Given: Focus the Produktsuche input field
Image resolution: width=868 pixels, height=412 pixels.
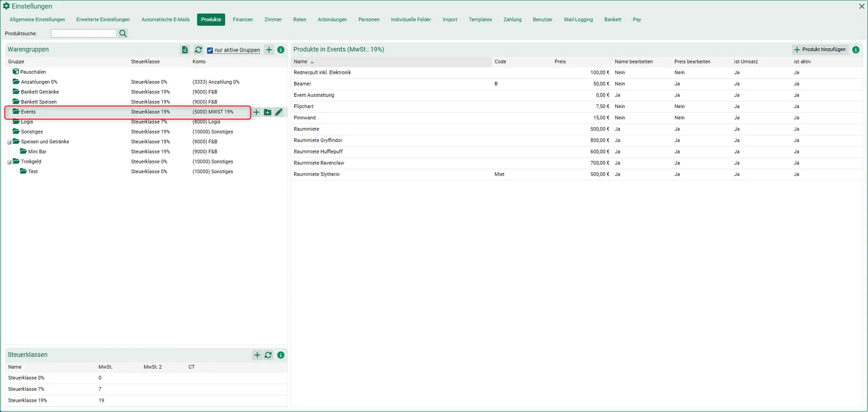Looking at the screenshot, I should [x=84, y=34].
